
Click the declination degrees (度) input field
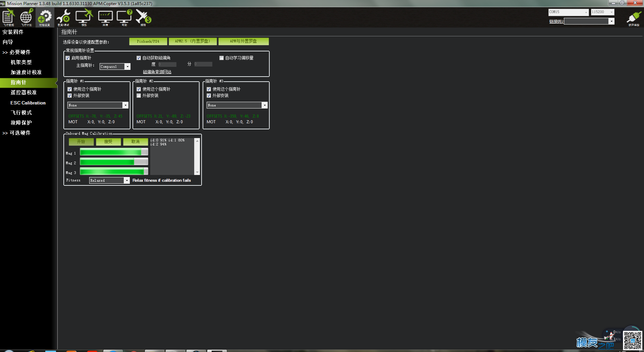[x=167, y=64]
